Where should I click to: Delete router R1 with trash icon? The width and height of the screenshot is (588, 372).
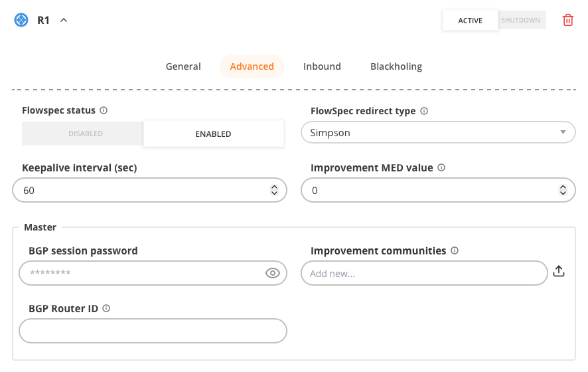[x=567, y=20]
